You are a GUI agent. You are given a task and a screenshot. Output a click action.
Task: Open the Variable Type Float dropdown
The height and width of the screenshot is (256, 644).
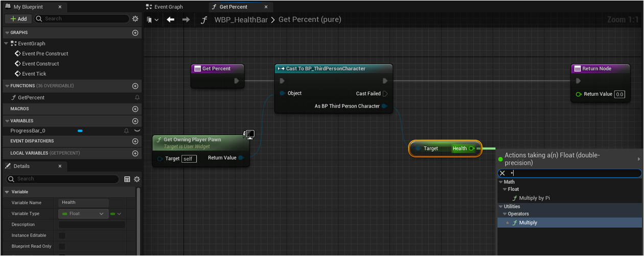(x=83, y=214)
